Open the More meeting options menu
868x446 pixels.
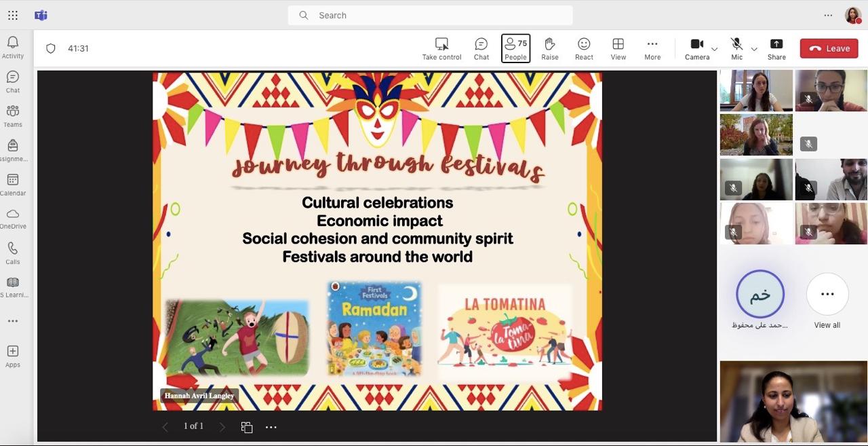pos(652,48)
